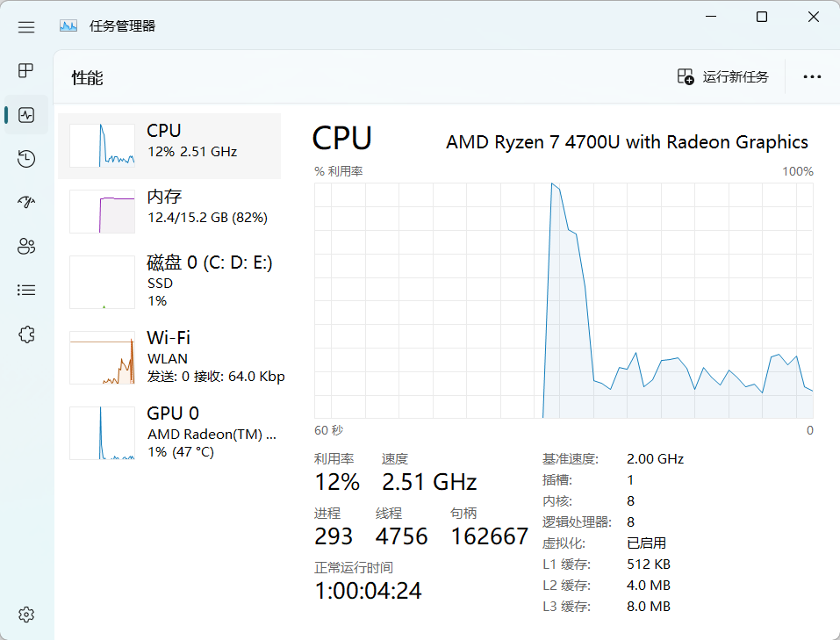This screenshot has width=840, height=640.
Task: Select the Wi-Fi WLAN item
Action: 169,356
